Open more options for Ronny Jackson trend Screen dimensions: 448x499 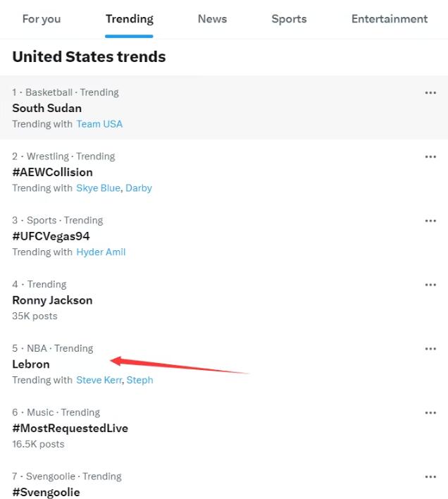pos(430,285)
